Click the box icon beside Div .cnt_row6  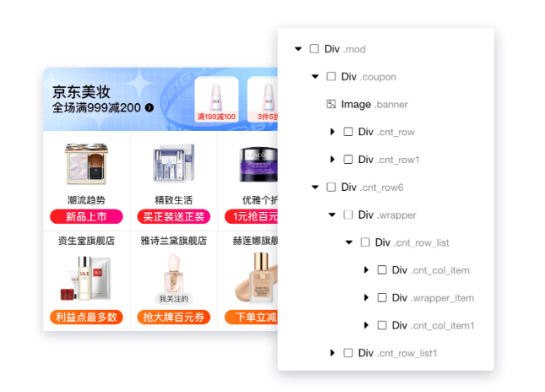[331, 187]
